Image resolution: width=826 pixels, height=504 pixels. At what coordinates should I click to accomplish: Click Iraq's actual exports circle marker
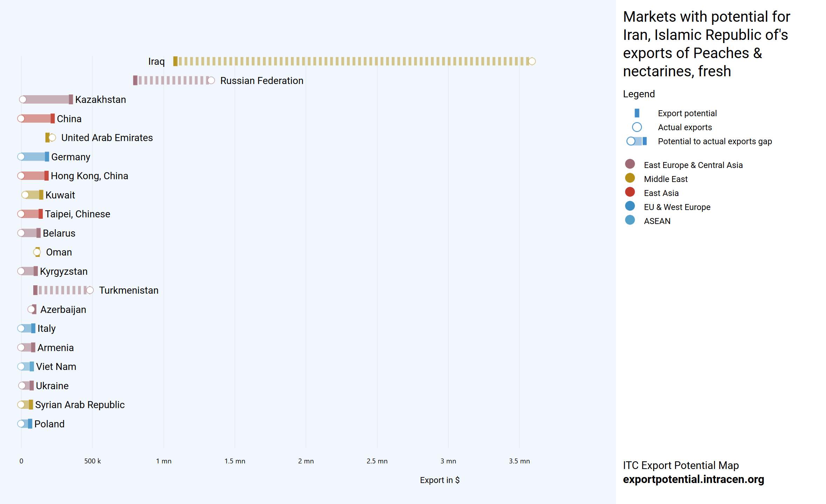532,62
